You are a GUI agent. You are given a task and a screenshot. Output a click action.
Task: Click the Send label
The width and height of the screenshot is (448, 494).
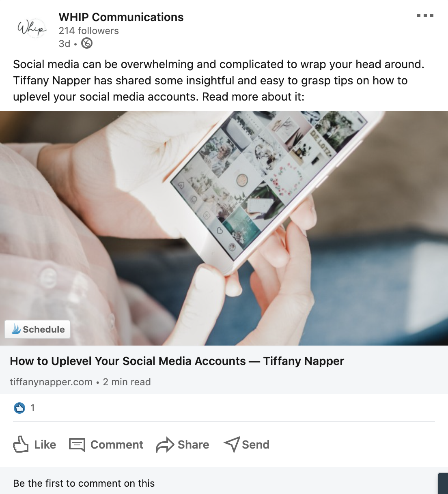click(x=256, y=445)
